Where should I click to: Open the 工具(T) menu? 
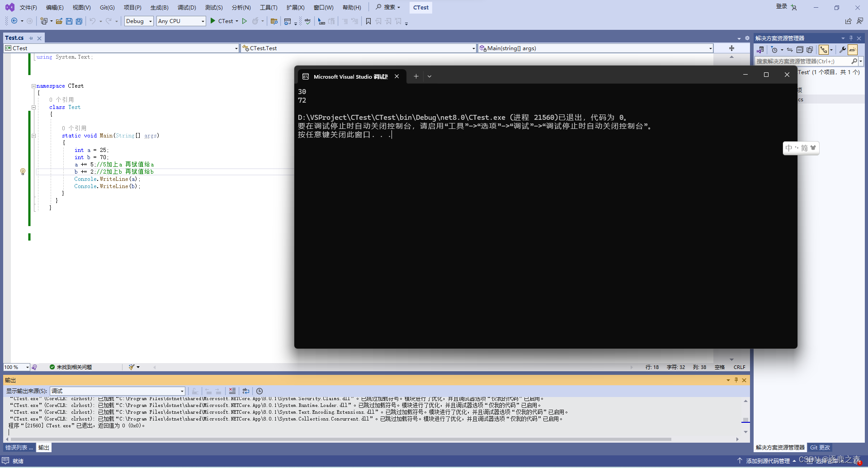coord(269,7)
